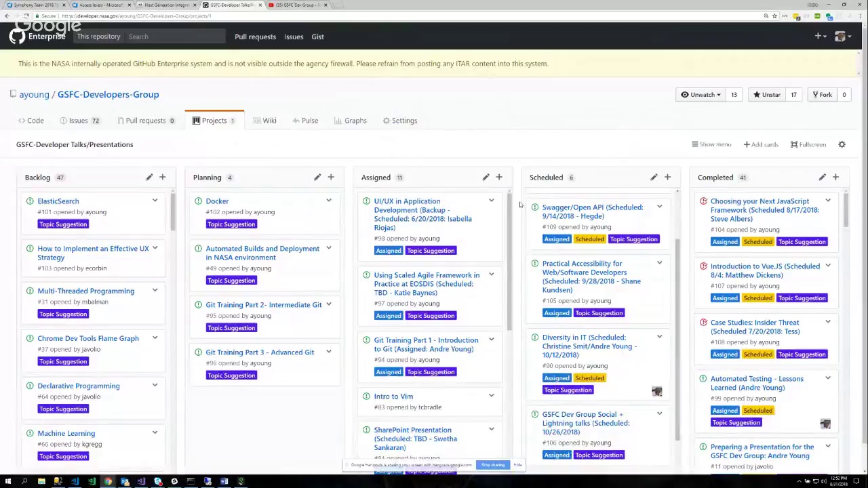Click the repository icon beside ayoung
The height and width of the screenshot is (488, 868).
[13, 94]
